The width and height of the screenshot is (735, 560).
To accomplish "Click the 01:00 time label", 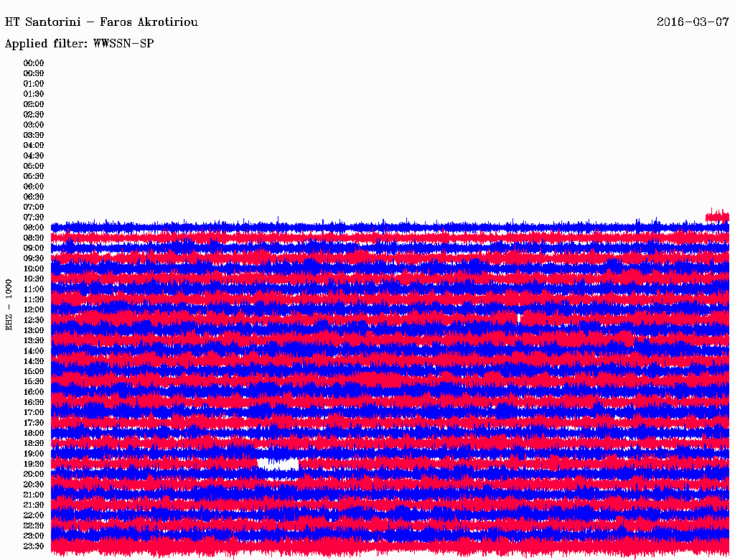I will click(34, 83).
